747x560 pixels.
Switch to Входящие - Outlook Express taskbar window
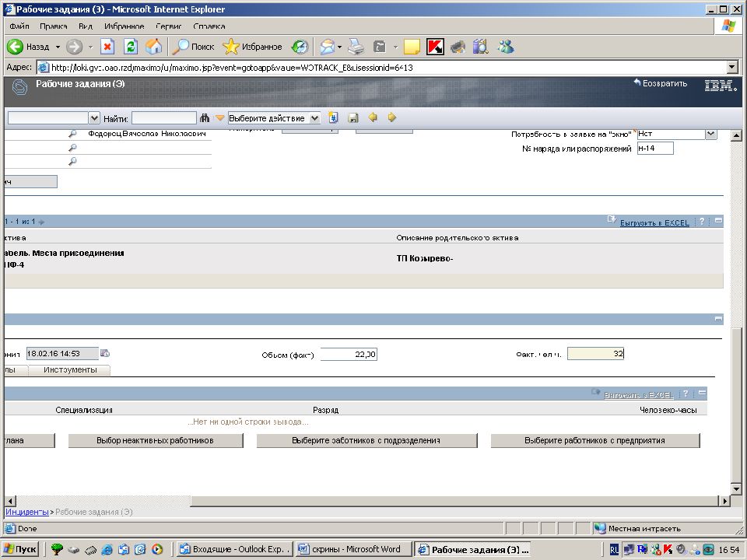(x=233, y=549)
